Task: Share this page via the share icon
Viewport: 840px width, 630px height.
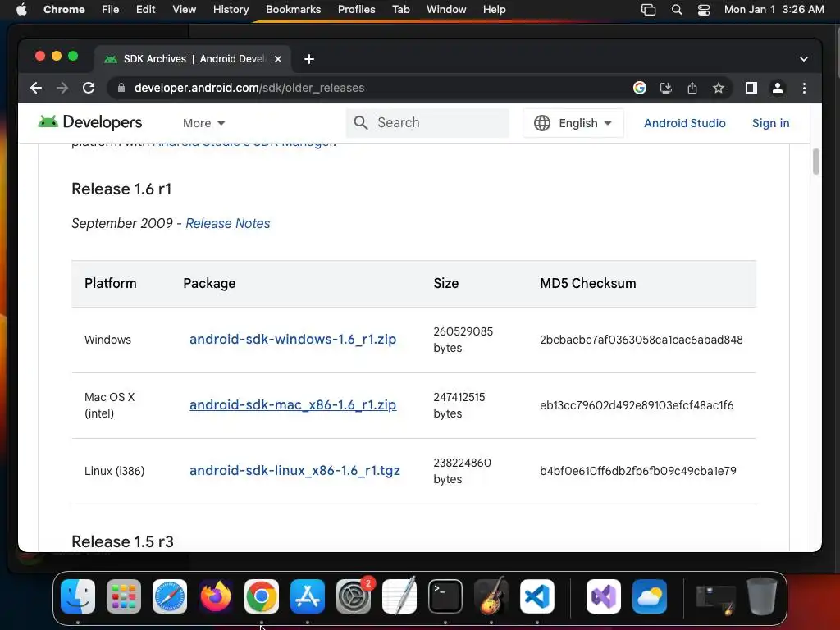Action: tap(692, 88)
